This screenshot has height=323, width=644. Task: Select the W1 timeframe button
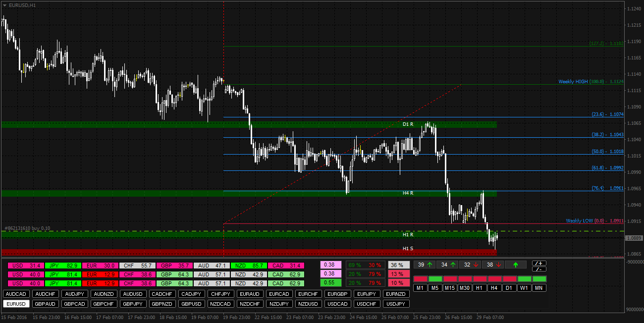pos(524,288)
